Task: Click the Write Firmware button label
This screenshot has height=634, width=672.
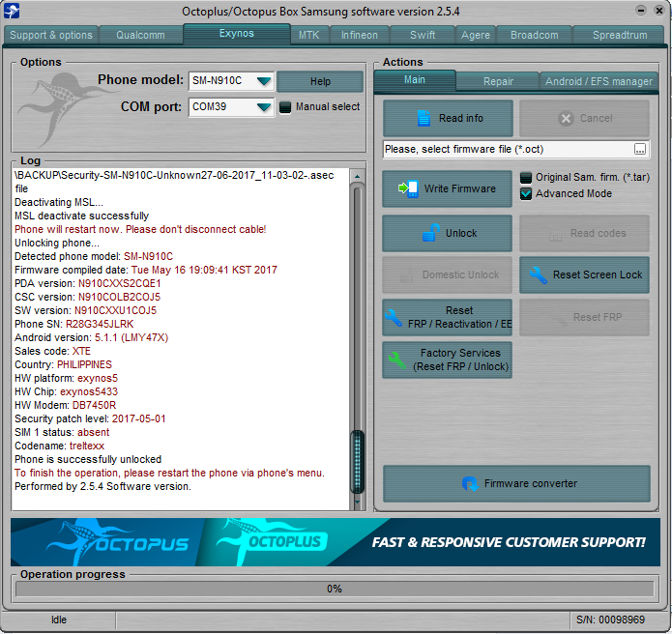Action: pyautogui.click(x=460, y=188)
